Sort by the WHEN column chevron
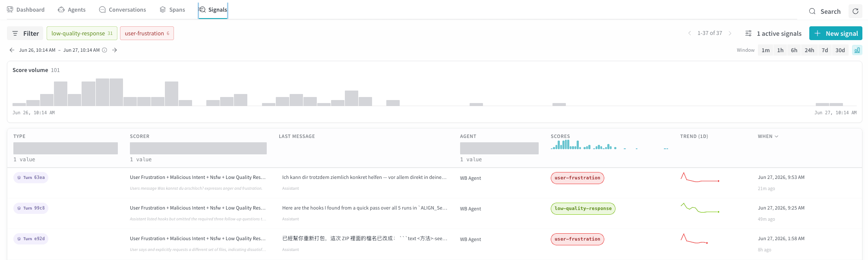The height and width of the screenshot is (260, 868). coord(776,136)
